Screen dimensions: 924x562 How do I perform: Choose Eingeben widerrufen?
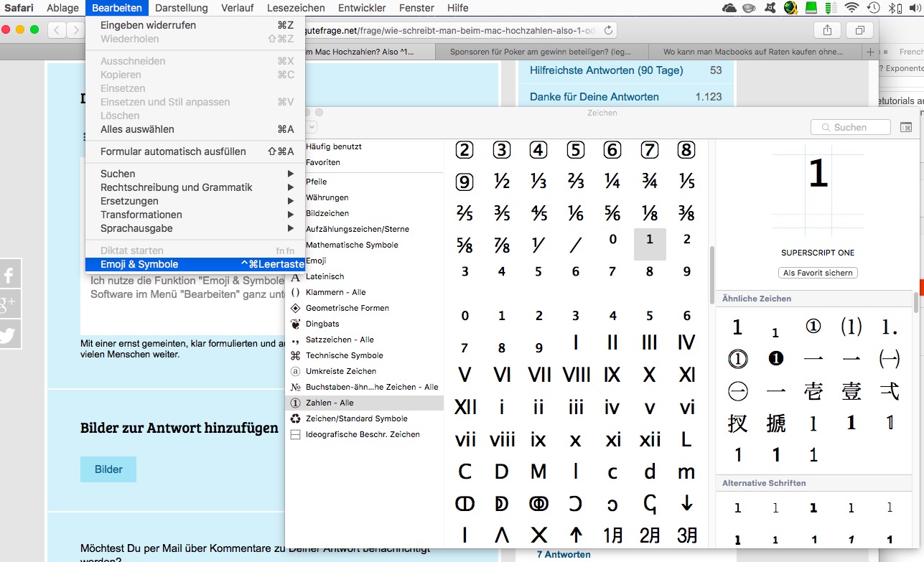(x=195, y=25)
